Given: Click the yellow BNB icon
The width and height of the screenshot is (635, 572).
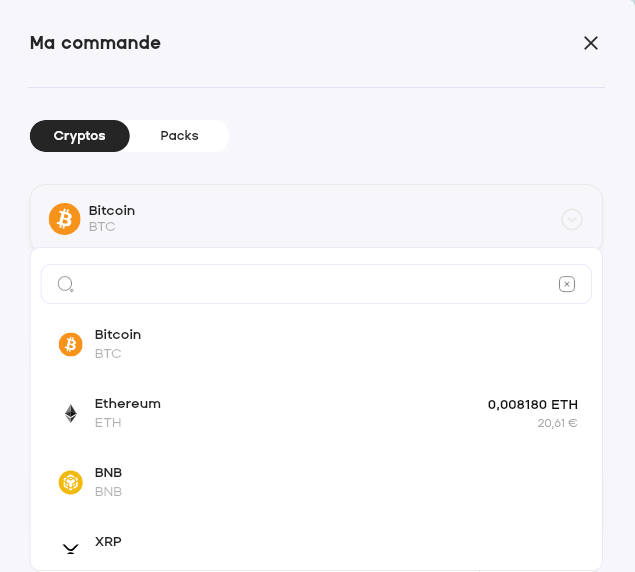Looking at the screenshot, I should click(70, 482).
